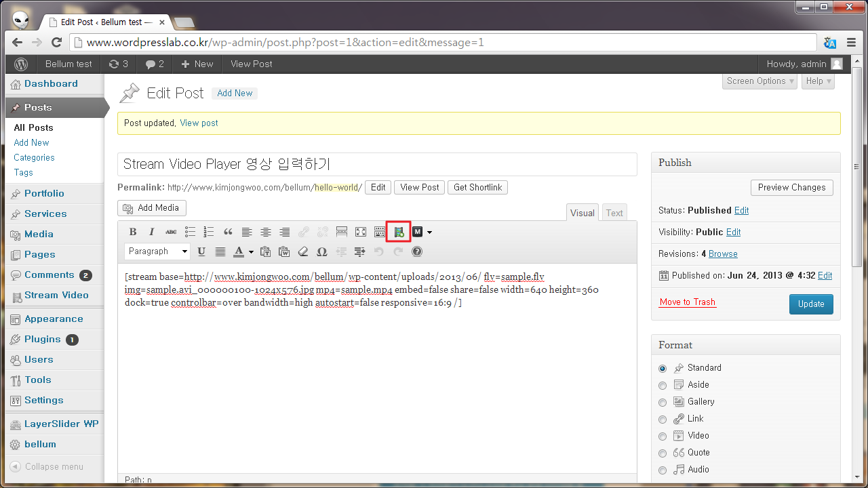Viewport: 868px width, 488px height.
Task: Open the Paragraph style dropdown
Action: click(x=157, y=251)
